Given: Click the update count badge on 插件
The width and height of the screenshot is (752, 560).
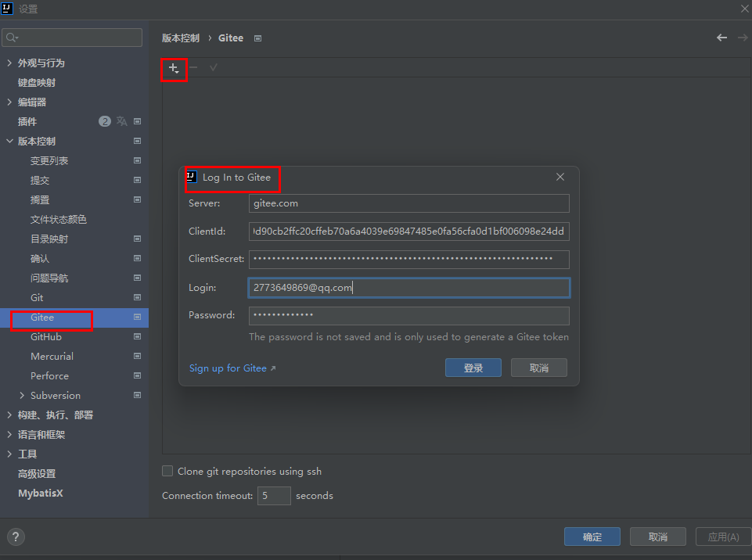Looking at the screenshot, I should (105, 121).
